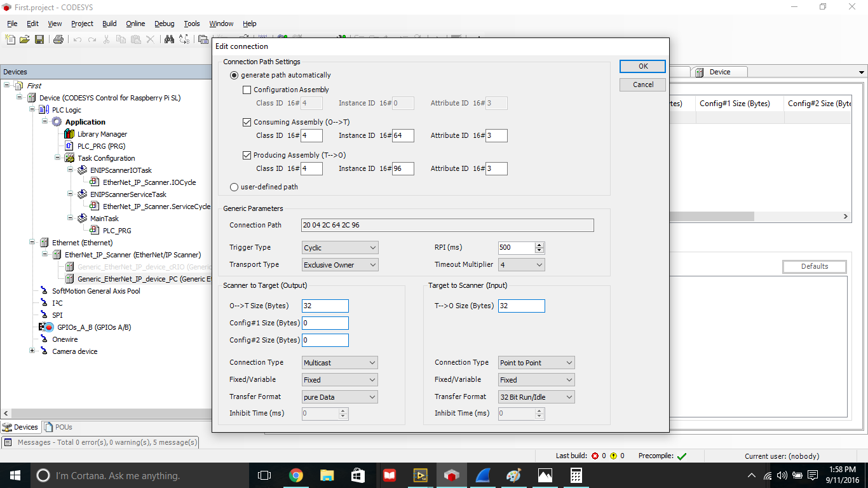The image size is (868, 488).
Task: Collapse the Task Configuration tree node
Action: [58, 158]
